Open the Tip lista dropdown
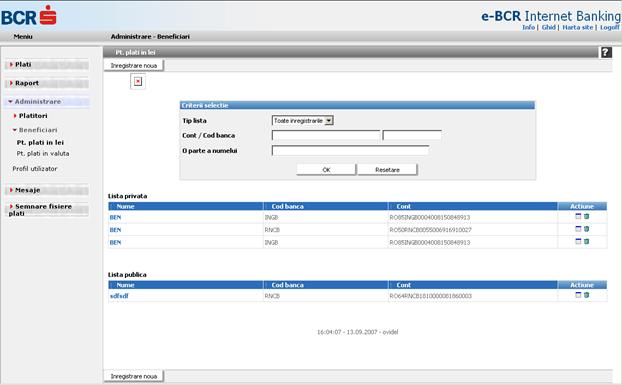This screenshot has height=385, width=622. pos(303,121)
